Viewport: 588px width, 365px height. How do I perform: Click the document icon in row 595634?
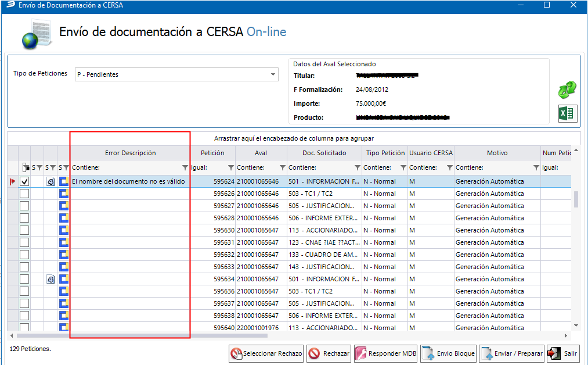(64, 280)
